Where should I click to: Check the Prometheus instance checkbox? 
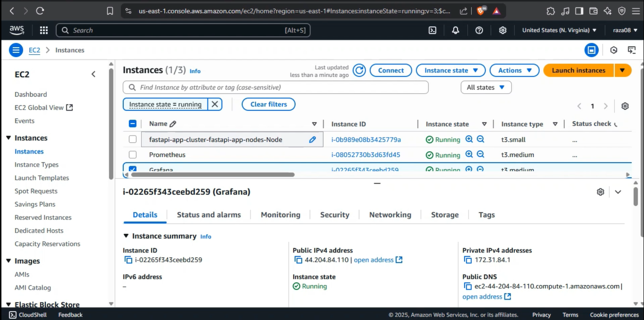coord(133,155)
